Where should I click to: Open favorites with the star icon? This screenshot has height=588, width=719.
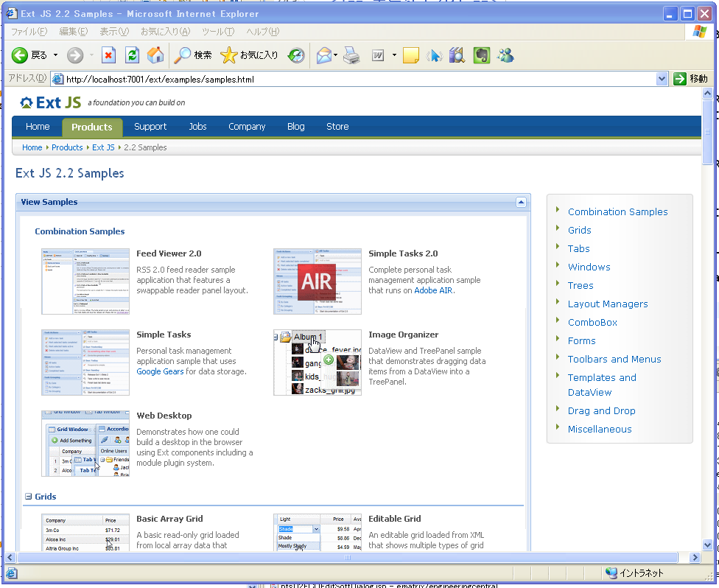tap(228, 55)
